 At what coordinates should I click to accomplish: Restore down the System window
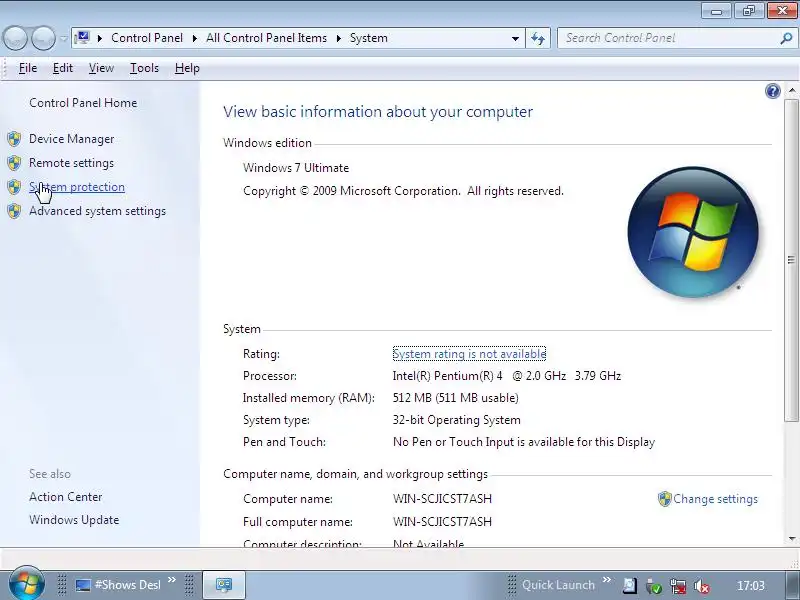(748, 11)
